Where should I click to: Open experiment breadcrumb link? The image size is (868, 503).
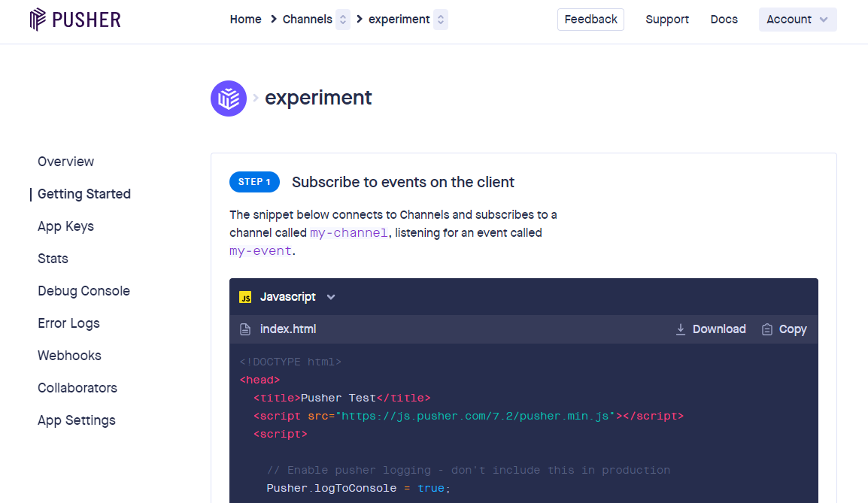pos(399,20)
